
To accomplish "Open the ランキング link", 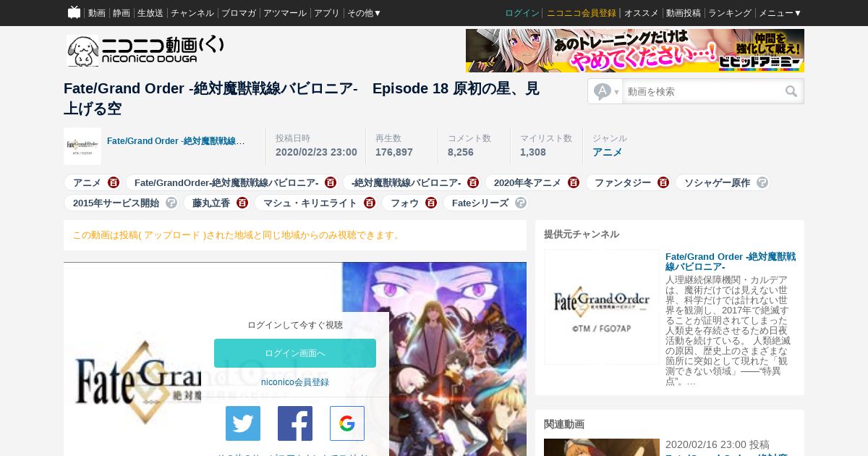I will pyautogui.click(x=730, y=13).
